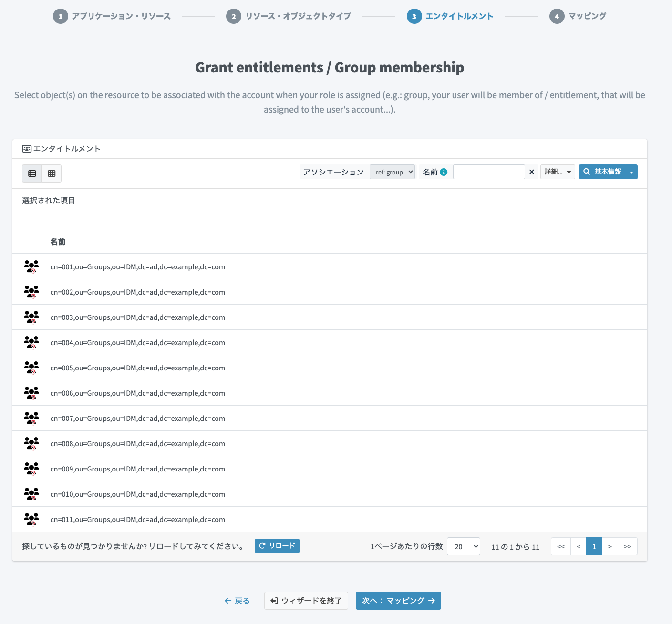Select cn=008,ou=Groups,ou=IDM,dc=ad,dc=example,dc=com
The image size is (672, 624).
tap(138, 444)
